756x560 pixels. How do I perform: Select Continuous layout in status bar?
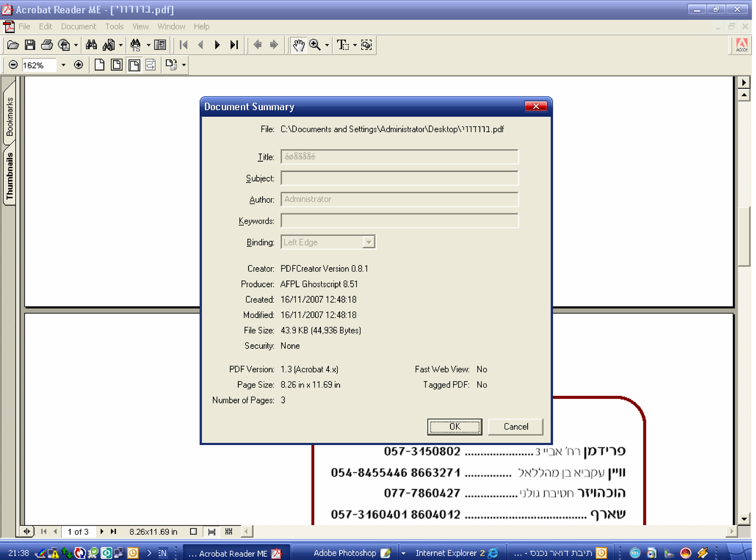211,532
